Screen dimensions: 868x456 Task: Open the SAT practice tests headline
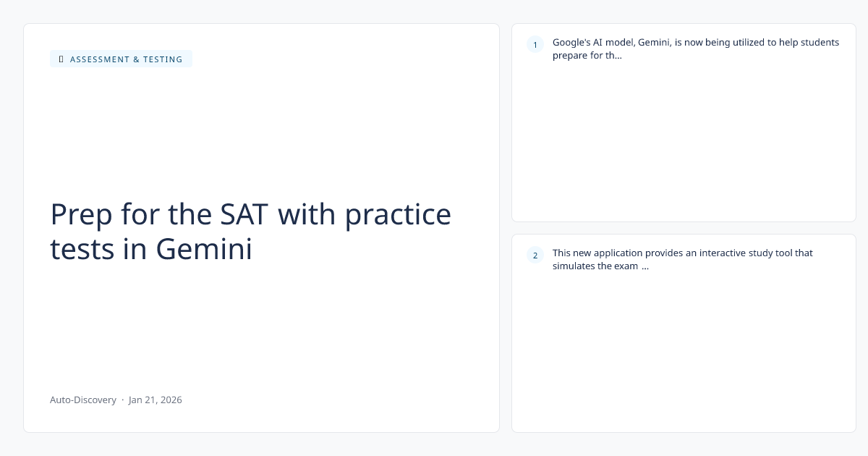click(x=250, y=232)
